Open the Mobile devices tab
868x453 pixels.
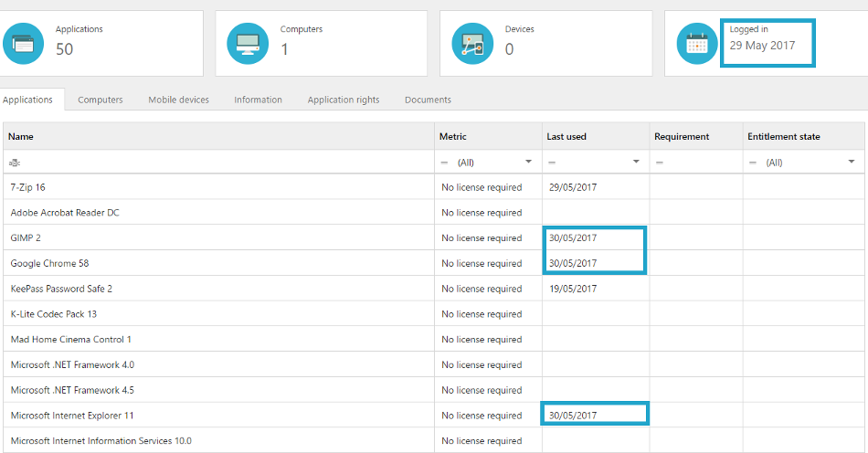coord(178,100)
